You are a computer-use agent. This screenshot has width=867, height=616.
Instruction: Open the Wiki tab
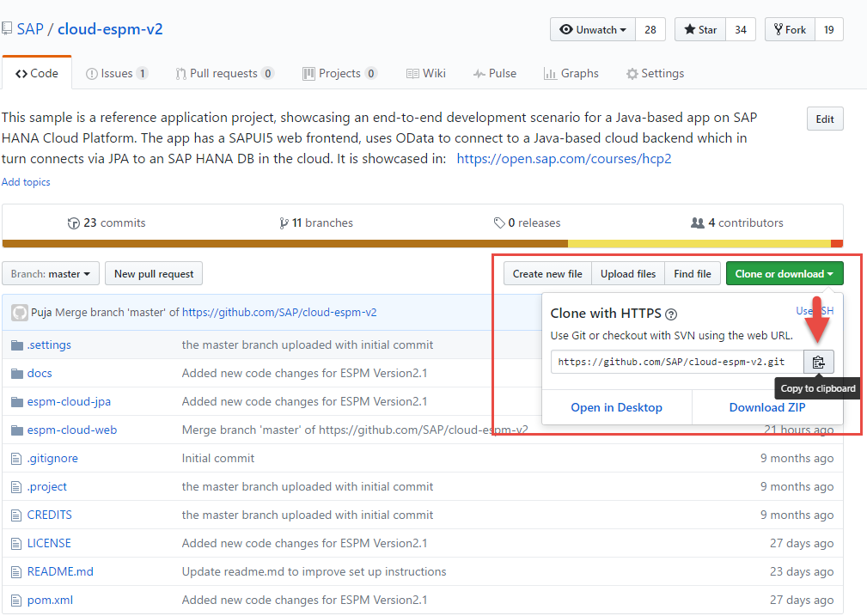click(425, 74)
